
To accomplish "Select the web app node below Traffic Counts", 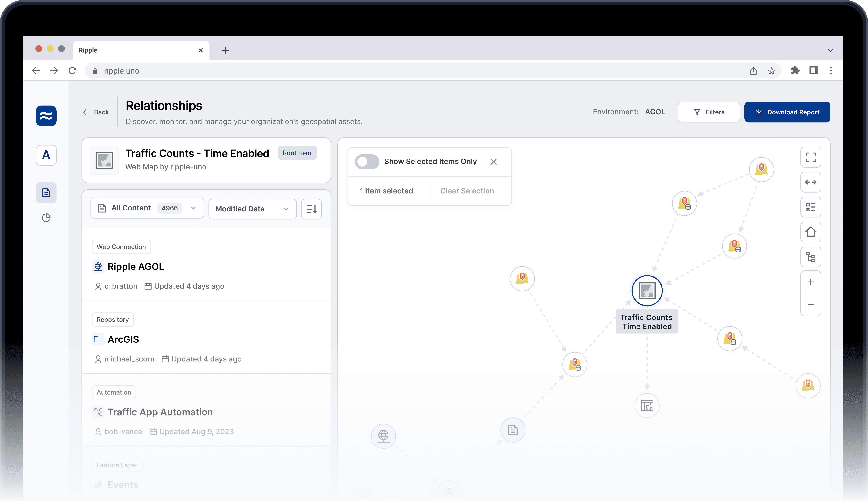I will pos(647,406).
